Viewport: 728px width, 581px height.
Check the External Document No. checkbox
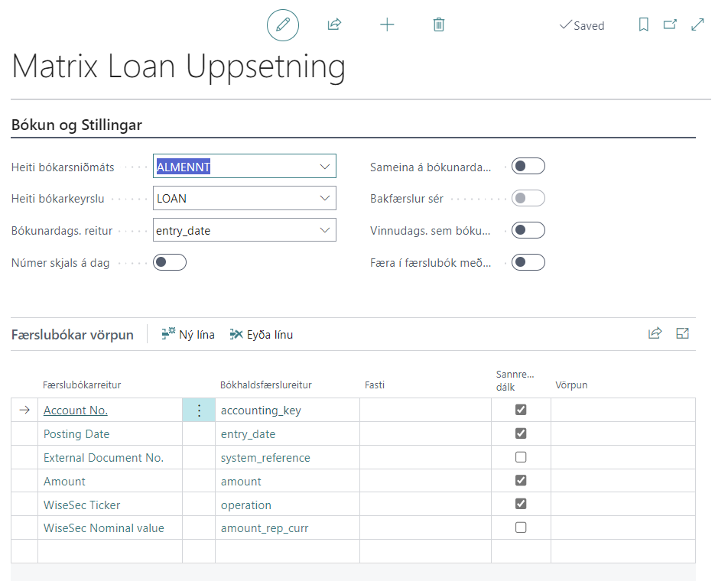(521, 458)
